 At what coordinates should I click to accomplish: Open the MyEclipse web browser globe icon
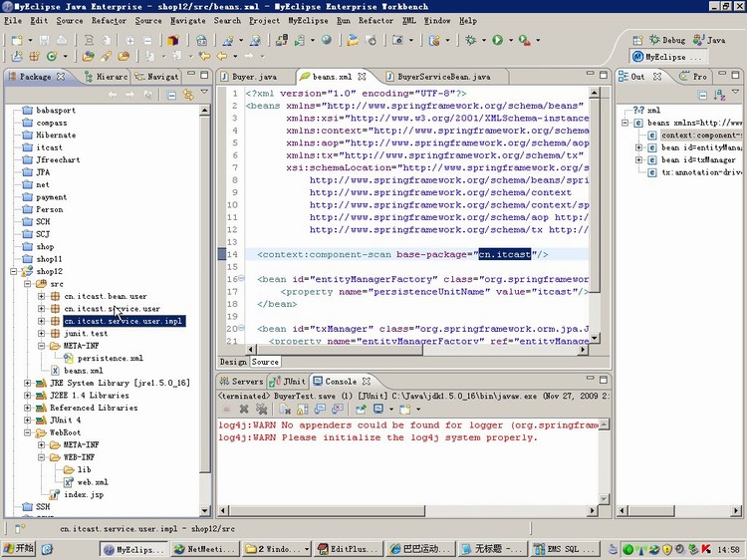click(327, 41)
